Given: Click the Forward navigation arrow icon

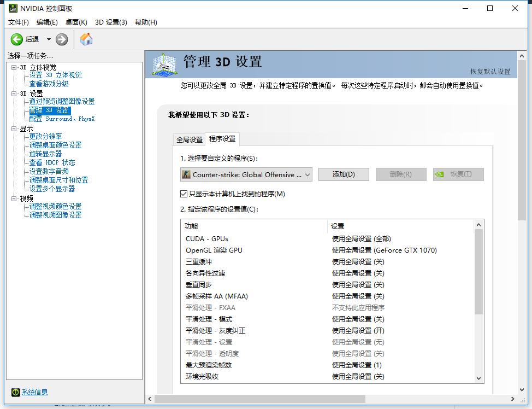Looking at the screenshot, I should (61, 39).
